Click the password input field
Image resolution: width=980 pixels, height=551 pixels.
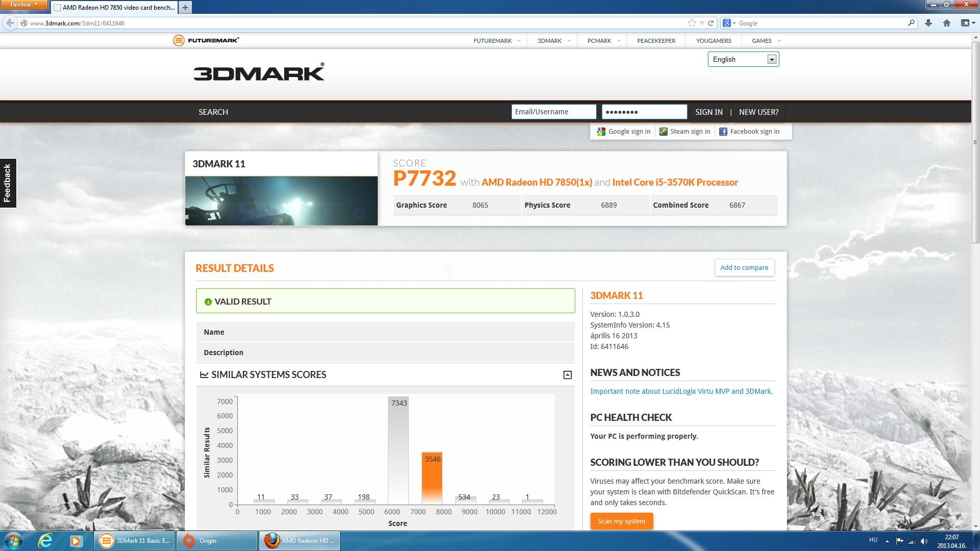click(644, 112)
